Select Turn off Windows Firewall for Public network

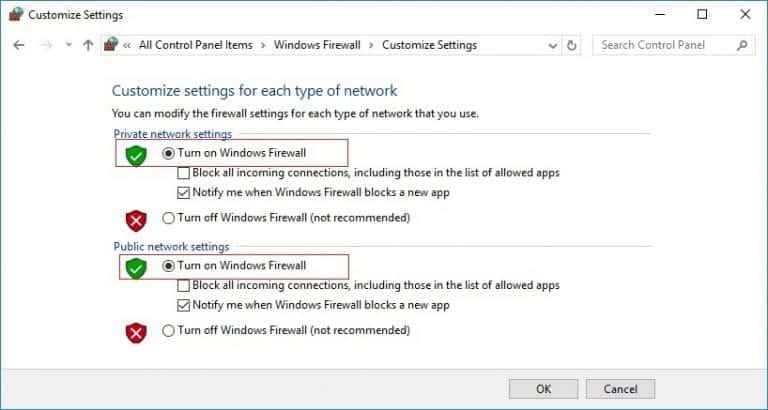(x=168, y=330)
